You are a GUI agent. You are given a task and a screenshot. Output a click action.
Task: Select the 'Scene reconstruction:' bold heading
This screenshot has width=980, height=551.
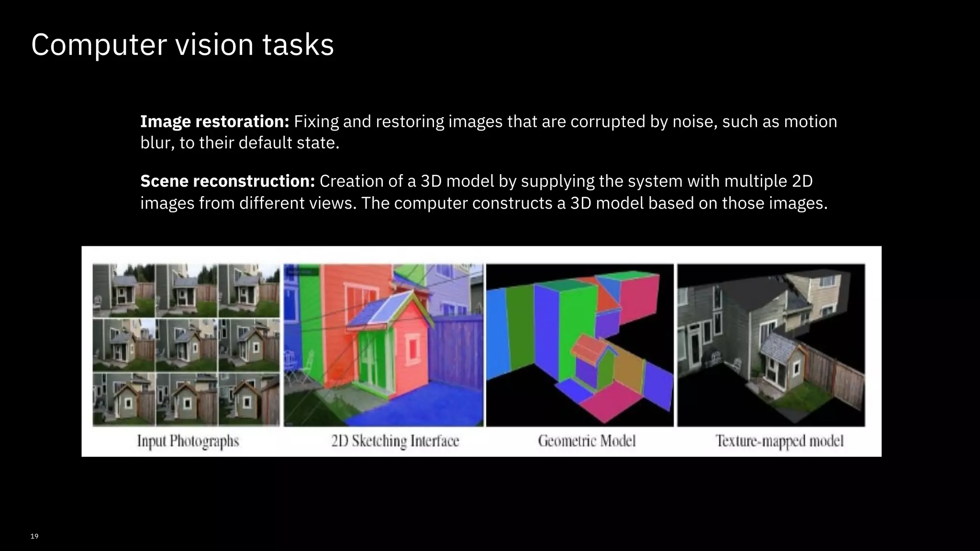[227, 181]
